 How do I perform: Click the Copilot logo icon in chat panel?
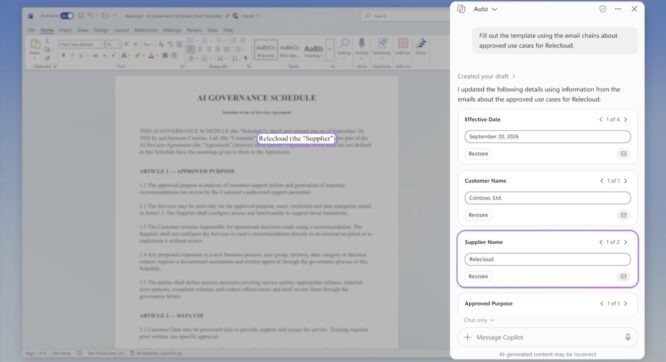pos(461,9)
